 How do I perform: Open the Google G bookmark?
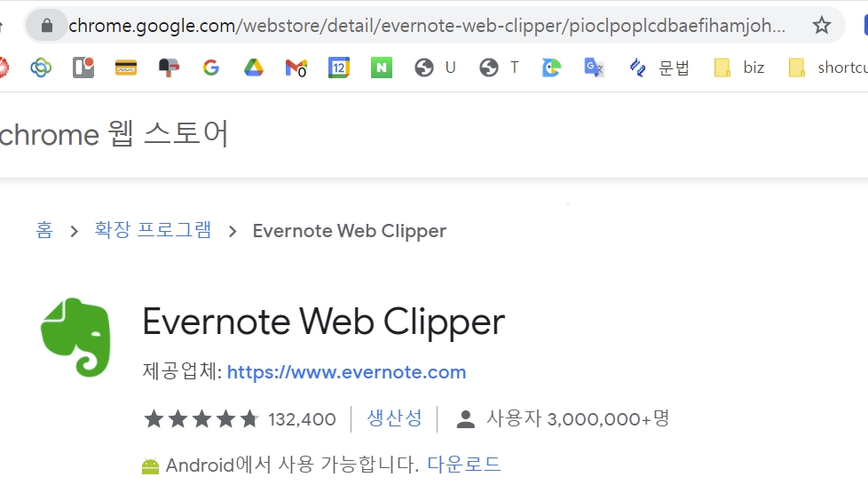[211, 68]
